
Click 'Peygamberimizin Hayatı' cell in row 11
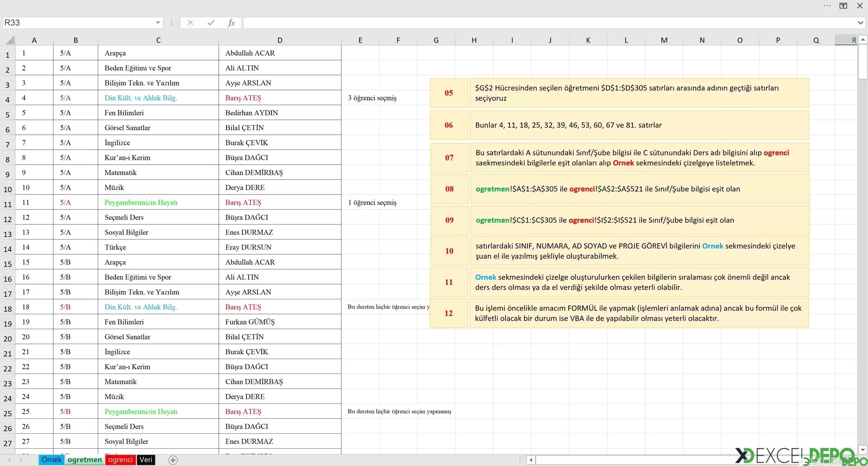[x=158, y=202]
